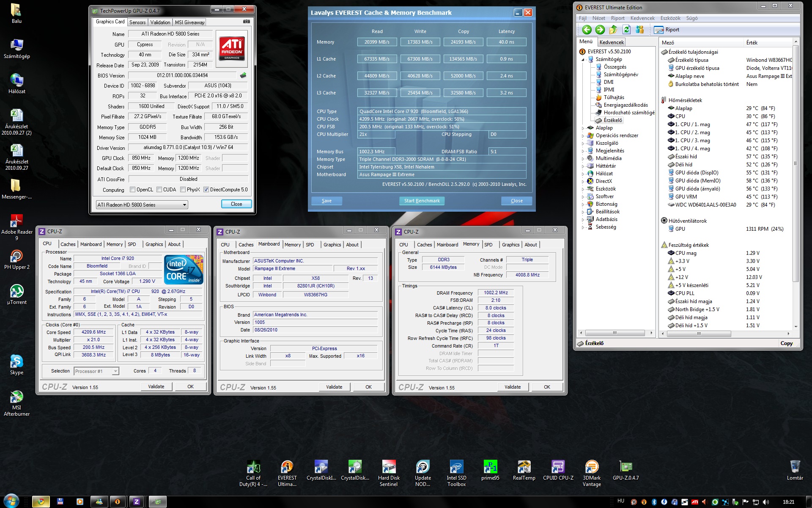The image size is (812, 508).
Task: Click the Riport toolbar button in EVEREST
Action: tap(667, 30)
